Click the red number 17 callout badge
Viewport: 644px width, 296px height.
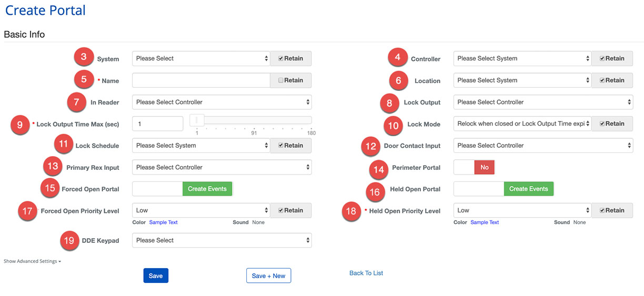(x=27, y=210)
